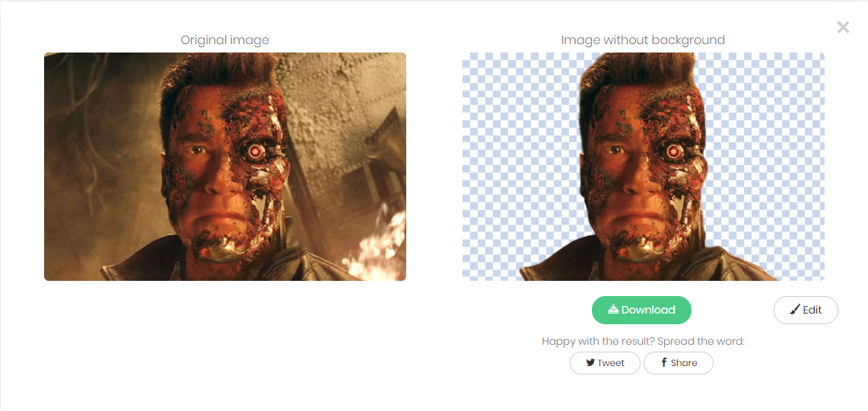Open the Edit tool
Screen dimensions: 868x411
(x=806, y=311)
